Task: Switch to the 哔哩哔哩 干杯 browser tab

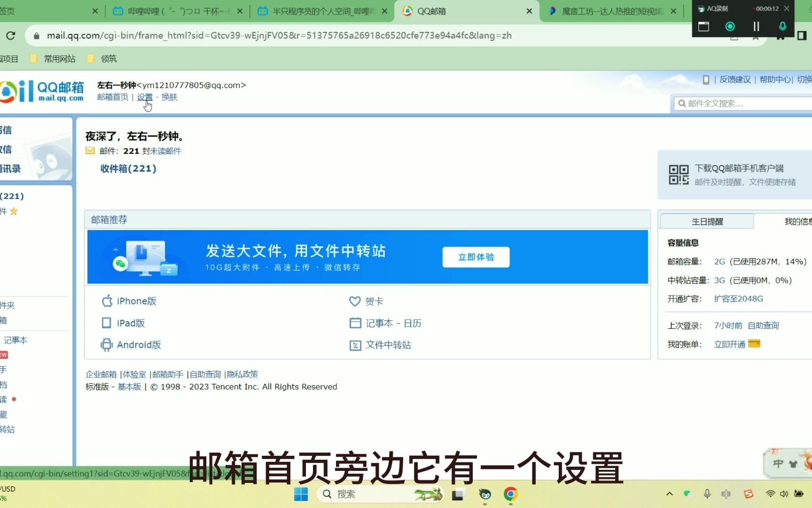Action: point(178,11)
